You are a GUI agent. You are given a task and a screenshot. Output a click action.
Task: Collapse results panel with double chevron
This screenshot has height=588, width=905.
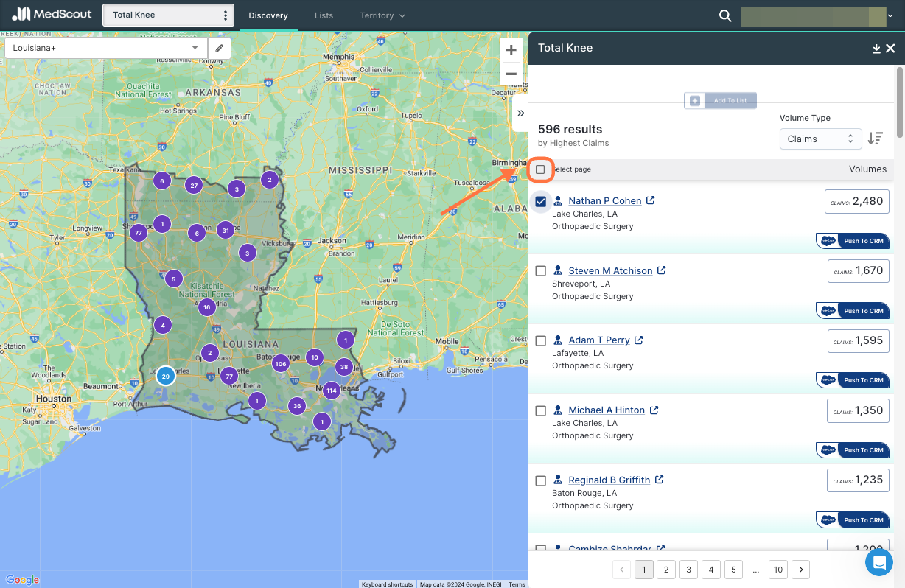point(520,113)
